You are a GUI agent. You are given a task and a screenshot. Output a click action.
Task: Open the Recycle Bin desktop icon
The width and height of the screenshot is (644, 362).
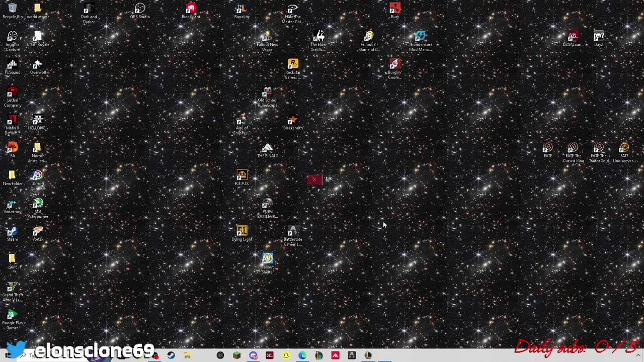[13, 11]
